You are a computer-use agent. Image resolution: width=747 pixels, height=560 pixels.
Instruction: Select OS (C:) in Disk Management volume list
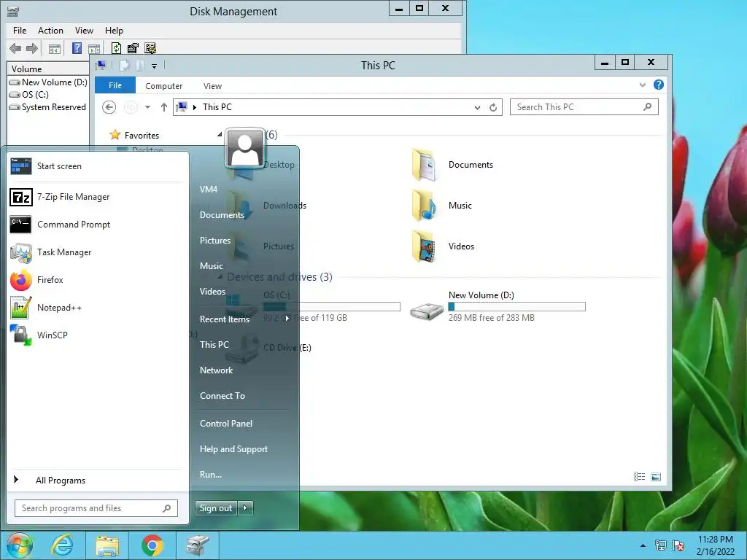[x=35, y=95]
